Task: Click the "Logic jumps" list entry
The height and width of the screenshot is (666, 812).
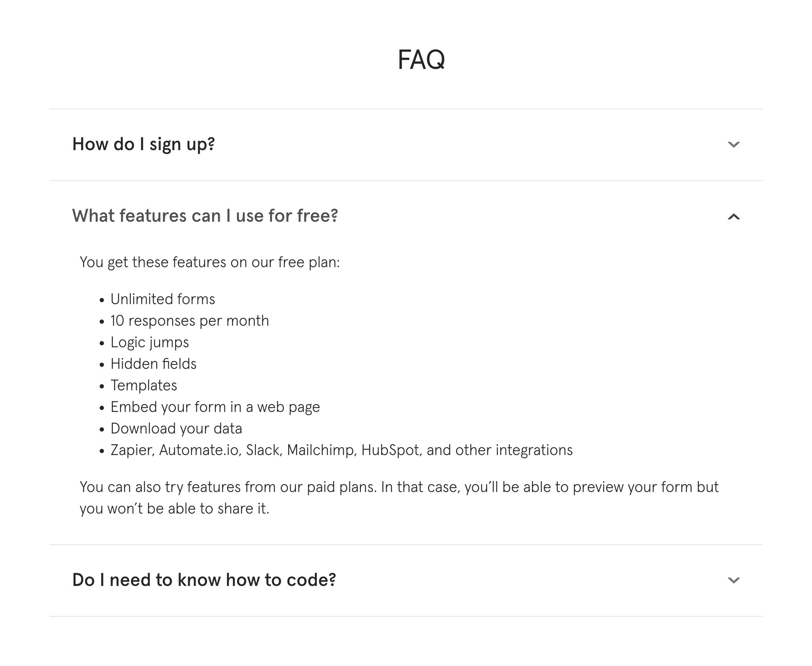Action: tap(150, 342)
